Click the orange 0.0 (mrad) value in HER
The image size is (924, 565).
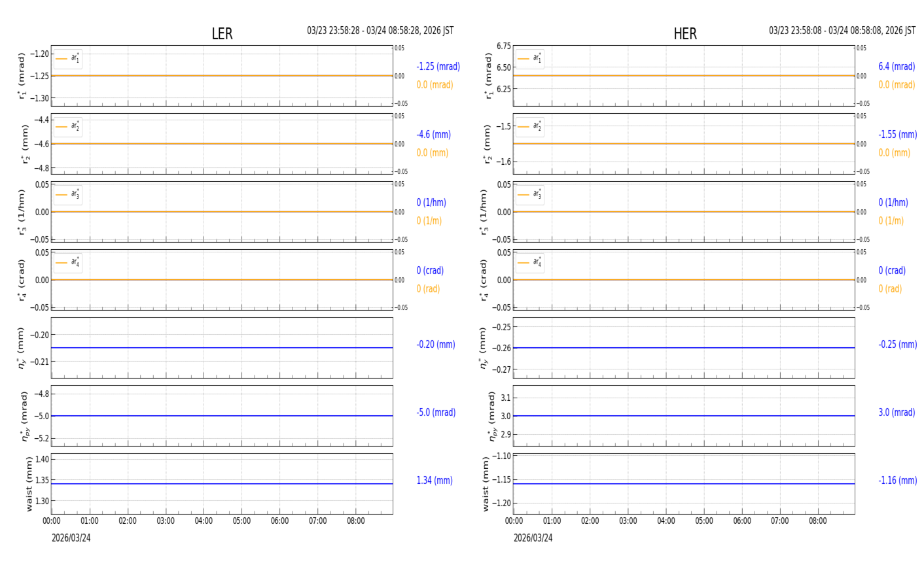point(897,85)
